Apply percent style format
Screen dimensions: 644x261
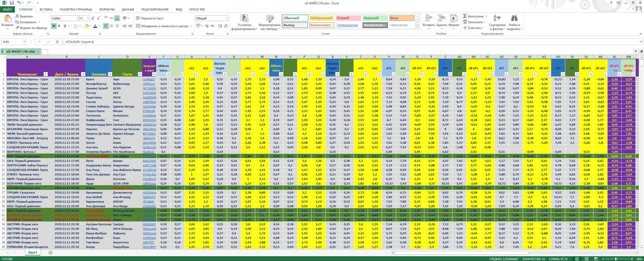click(207, 26)
